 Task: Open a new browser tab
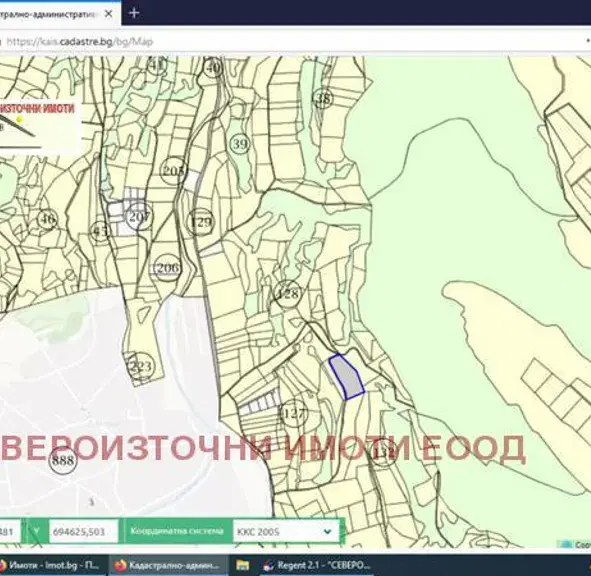[134, 13]
